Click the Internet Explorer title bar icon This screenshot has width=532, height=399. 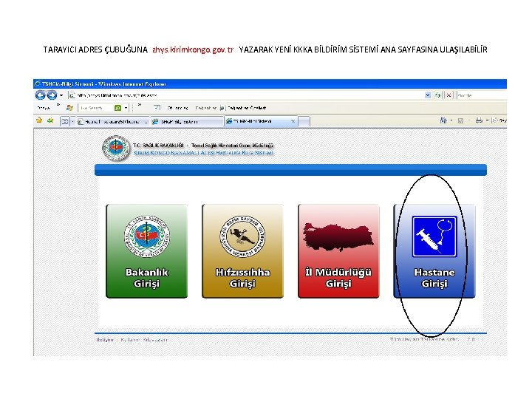tap(38, 83)
